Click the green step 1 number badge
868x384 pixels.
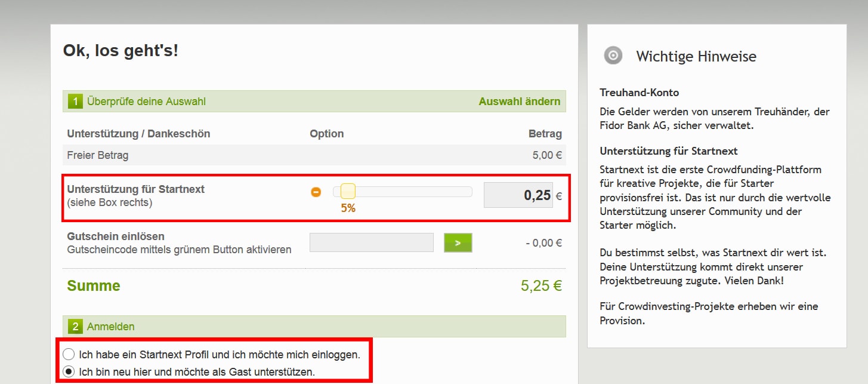click(75, 102)
